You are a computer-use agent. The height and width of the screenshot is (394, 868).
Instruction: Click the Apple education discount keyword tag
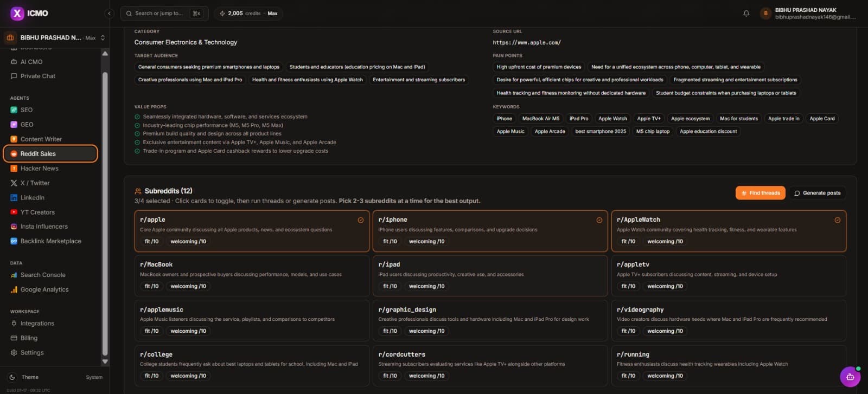(708, 132)
